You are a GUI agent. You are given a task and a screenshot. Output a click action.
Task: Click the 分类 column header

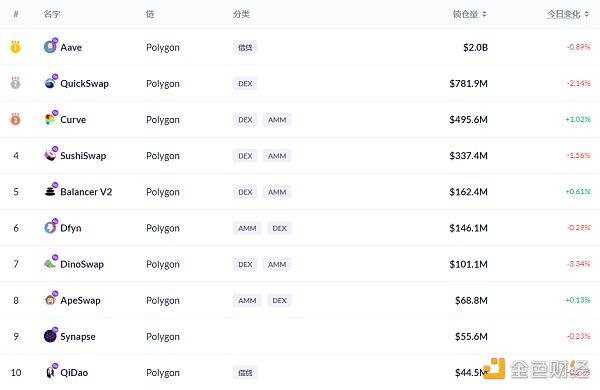pos(241,14)
